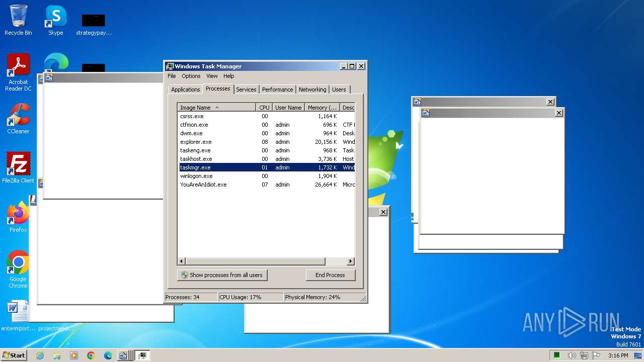Launch Microsoft Edge from taskbar
The image size is (644, 362).
coord(108,355)
